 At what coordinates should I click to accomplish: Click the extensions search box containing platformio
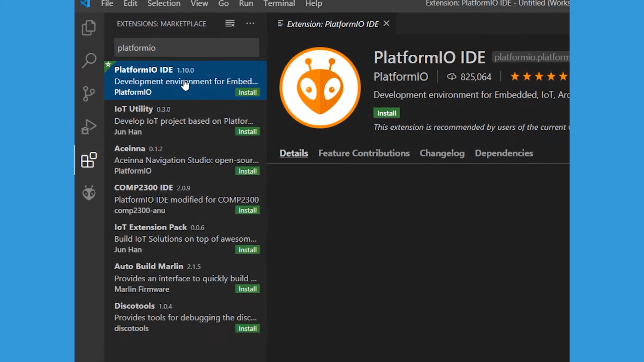(x=186, y=48)
